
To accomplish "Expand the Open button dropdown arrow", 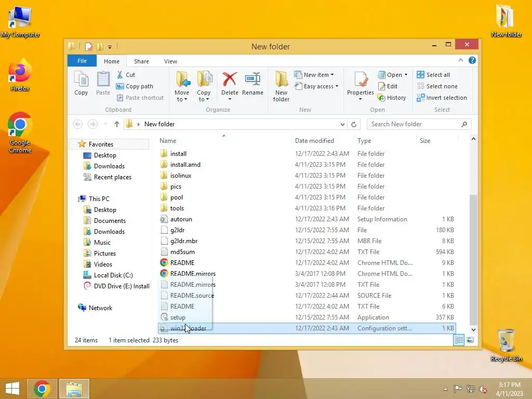I will [406, 75].
